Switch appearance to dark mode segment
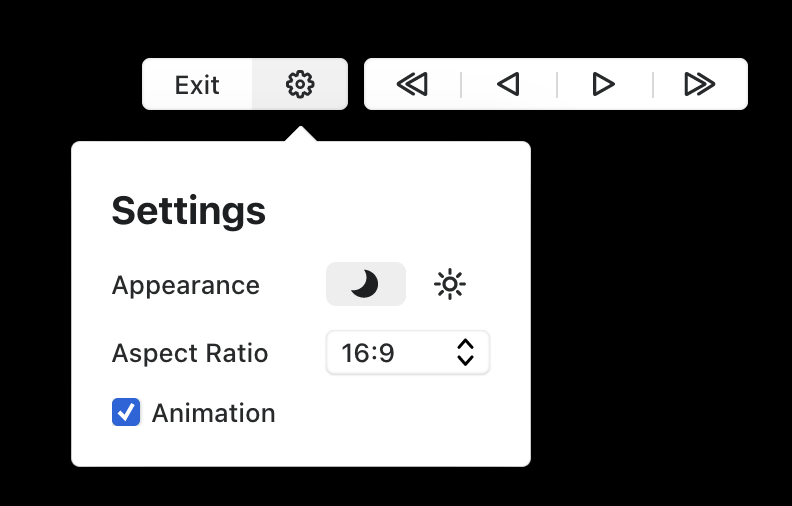Viewport: 792px width, 506px height. (x=366, y=284)
